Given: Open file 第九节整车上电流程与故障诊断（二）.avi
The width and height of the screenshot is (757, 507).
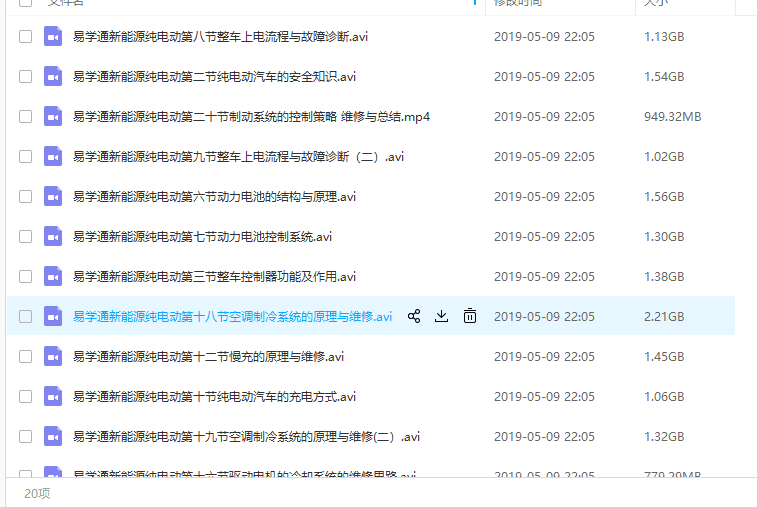Looking at the screenshot, I should coord(238,157).
